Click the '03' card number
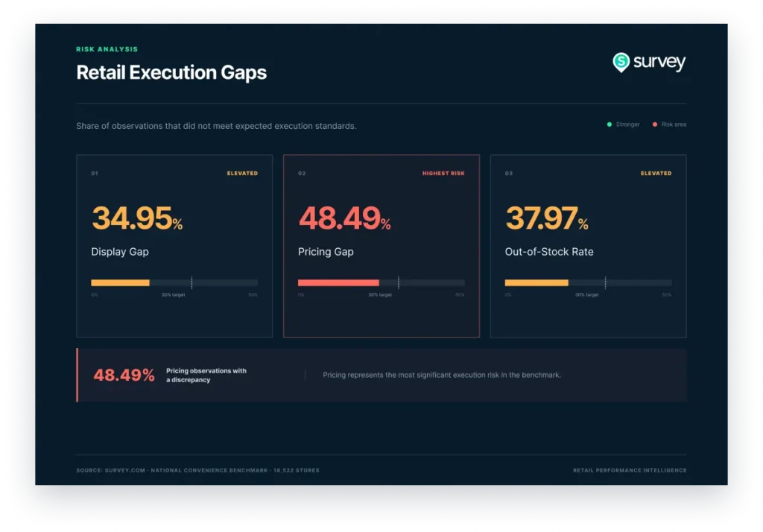 508,174
